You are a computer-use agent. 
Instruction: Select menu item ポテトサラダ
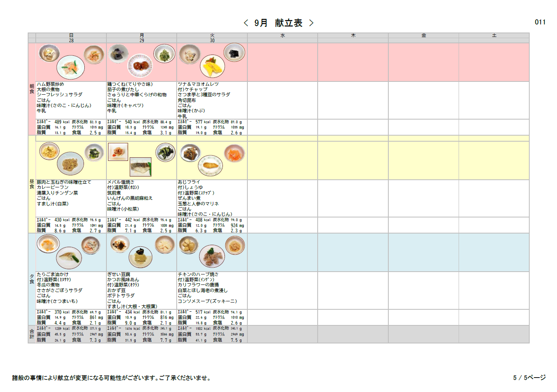(120, 296)
